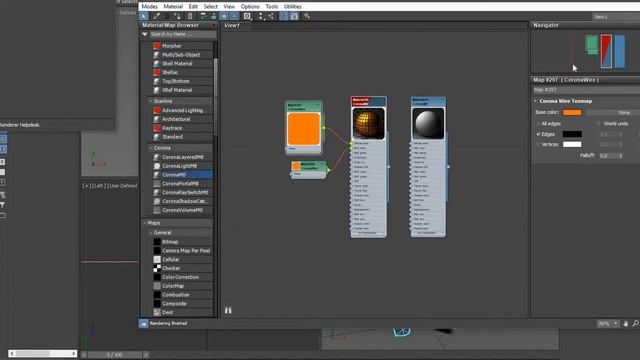Open the Search by Name dropdown arrow

coord(145,34)
